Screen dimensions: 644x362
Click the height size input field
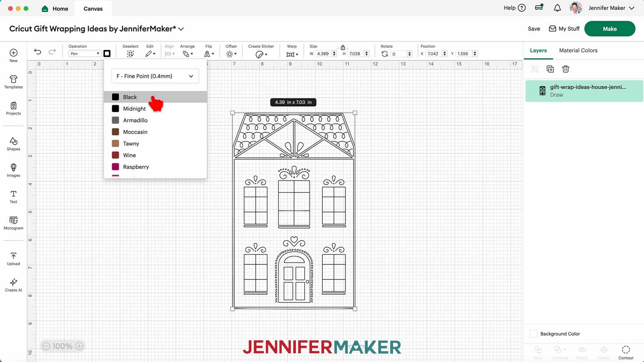(355, 54)
